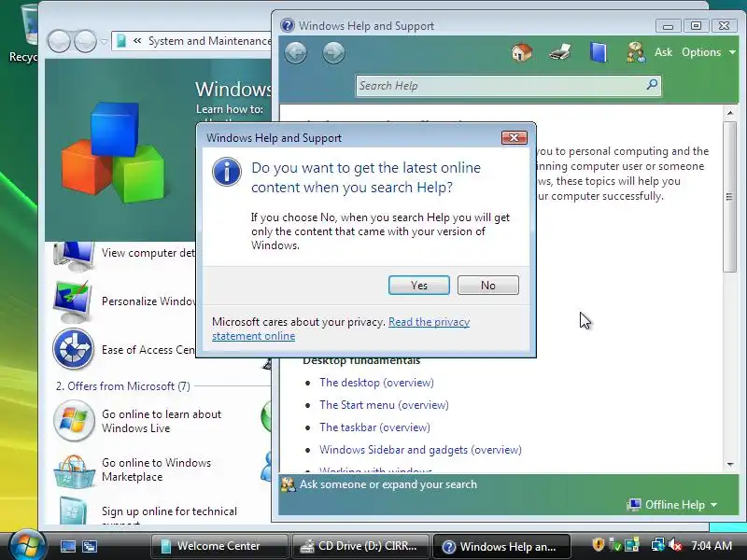The image size is (747, 560).
Task: Click Ask someone or expand your search
Action: pyautogui.click(x=388, y=484)
